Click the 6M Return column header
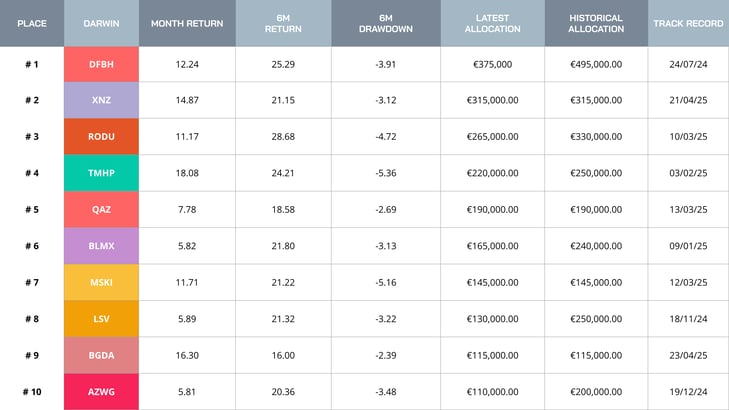The height and width of the screenshot is (410, 729). [x=283, y=23]
